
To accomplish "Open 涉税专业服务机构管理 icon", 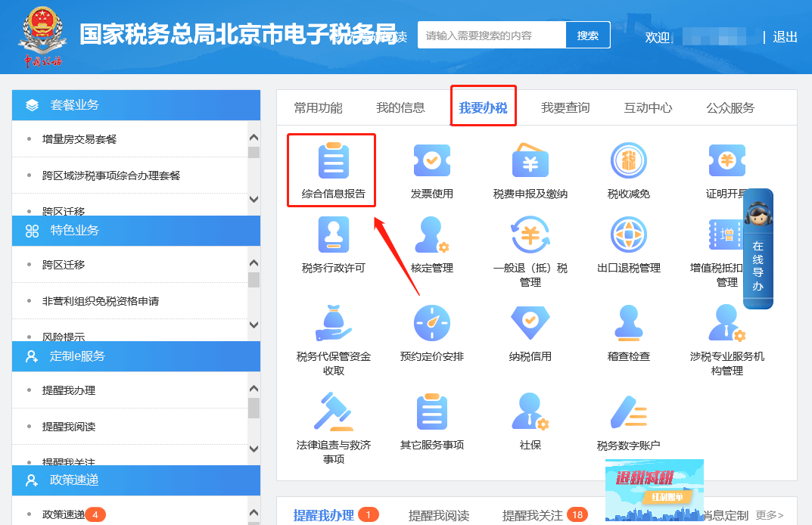I will pyautogui.click(x=727, y=323).
